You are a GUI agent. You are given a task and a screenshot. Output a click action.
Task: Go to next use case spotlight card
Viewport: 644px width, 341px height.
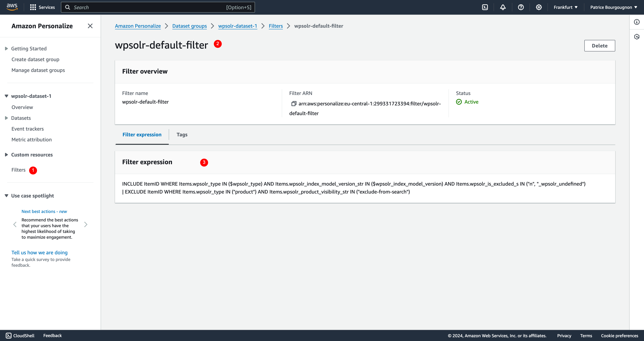tap(86, 224)
